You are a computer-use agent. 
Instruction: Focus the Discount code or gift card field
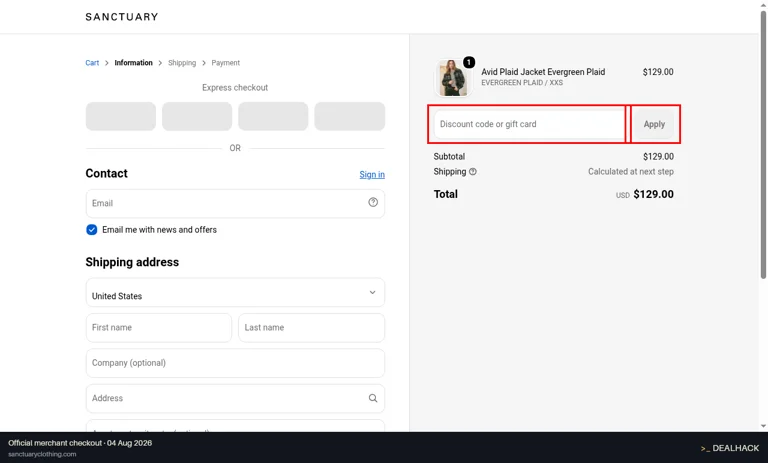coord(529,124)
